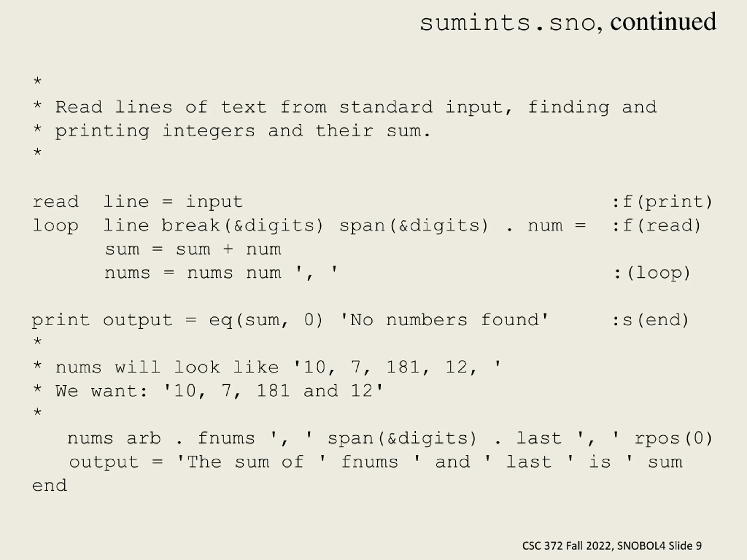Click the 'read' label at line start

coord(56,202)
